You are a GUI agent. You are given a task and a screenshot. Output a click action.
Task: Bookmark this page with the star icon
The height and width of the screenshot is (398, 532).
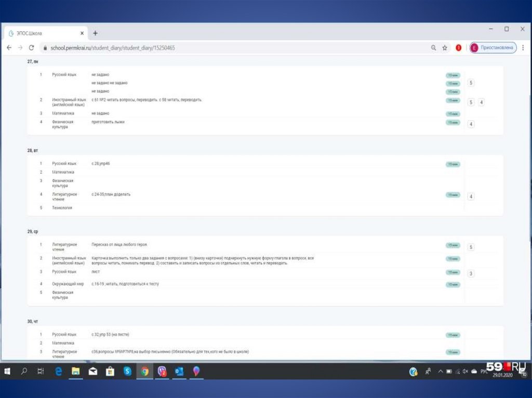pyautogui.click(x=445, y=48)
